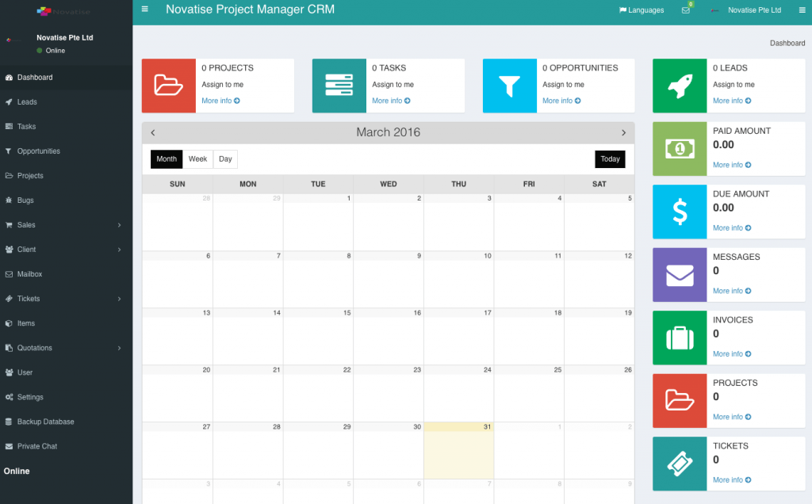
Task: Click More info on the PAID AMOUNT card
Action: pyautogui.click(x=728, y=165)
